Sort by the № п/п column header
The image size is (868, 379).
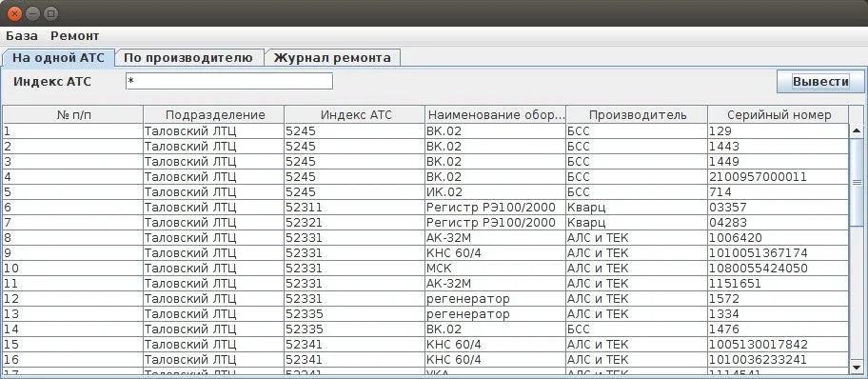73,114
